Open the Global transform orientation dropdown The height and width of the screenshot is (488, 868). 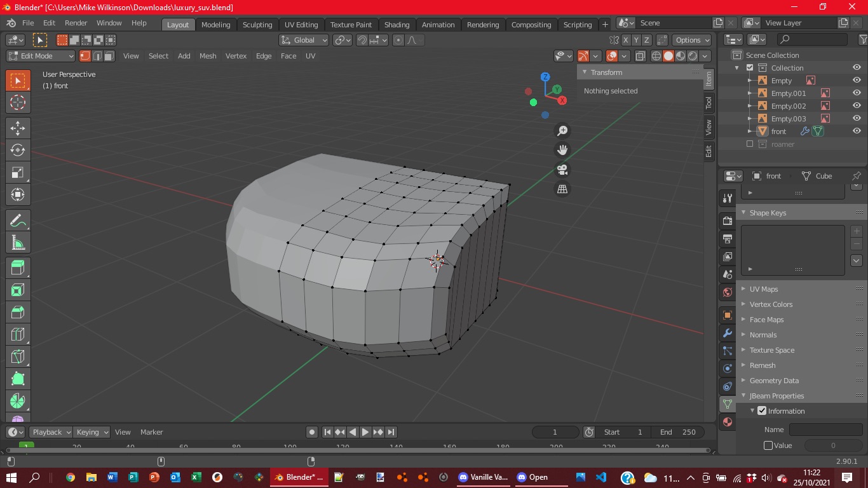pyautogui.click(x=304, y=40)
